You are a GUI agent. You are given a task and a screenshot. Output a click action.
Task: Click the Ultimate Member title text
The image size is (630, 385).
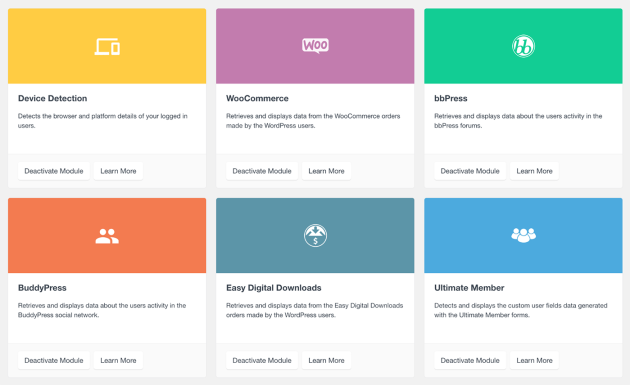pyautogui.click(x=469, y=288)
